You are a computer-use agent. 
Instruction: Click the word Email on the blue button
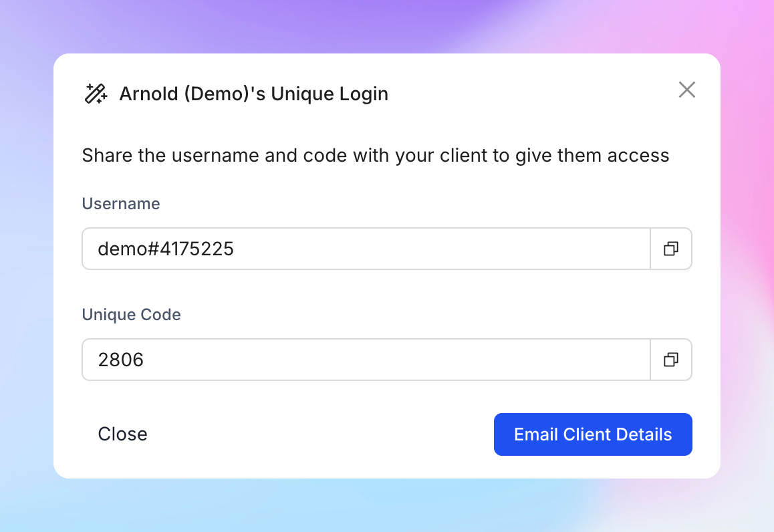pyautogui.click(x=535, y=434)
